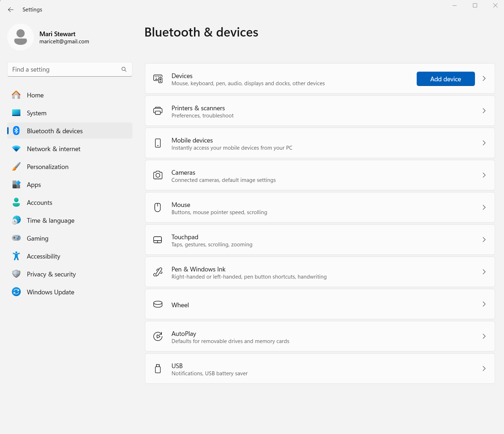The image size is (504, 434).
Task: Click the maricelt@gmail.com email text
Action: pos(64,42)
